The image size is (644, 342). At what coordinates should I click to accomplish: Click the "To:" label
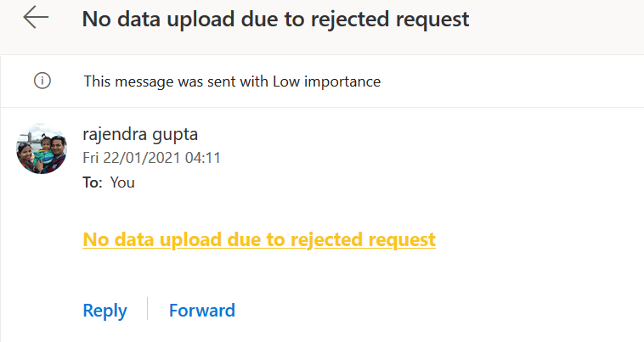(93, 182)
